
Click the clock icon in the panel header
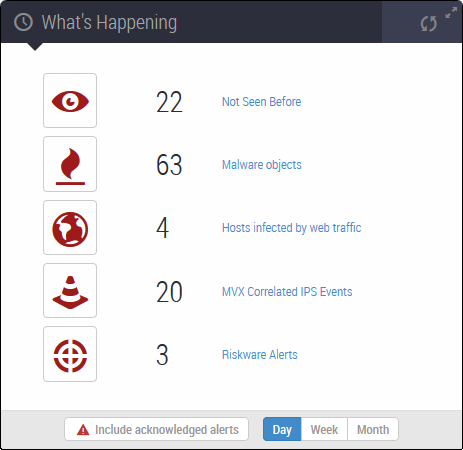coord(23,22)
